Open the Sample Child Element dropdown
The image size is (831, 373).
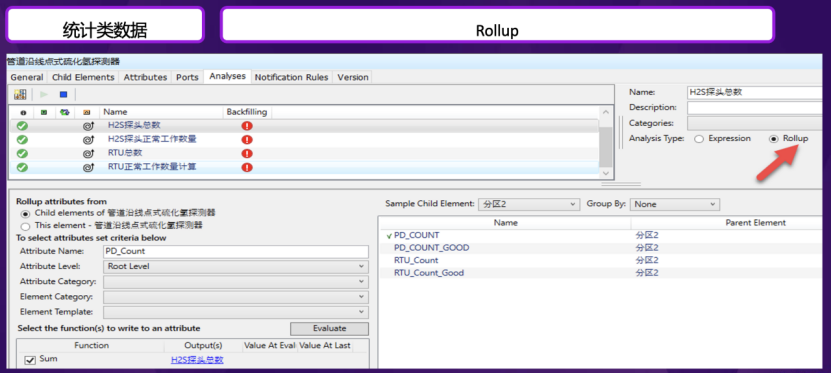click(528, 205)
